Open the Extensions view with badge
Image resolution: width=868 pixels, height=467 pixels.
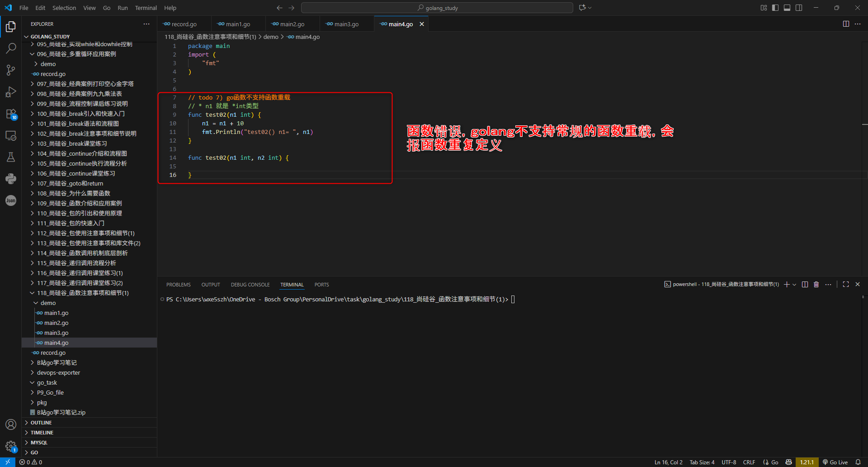pos(11,114)
